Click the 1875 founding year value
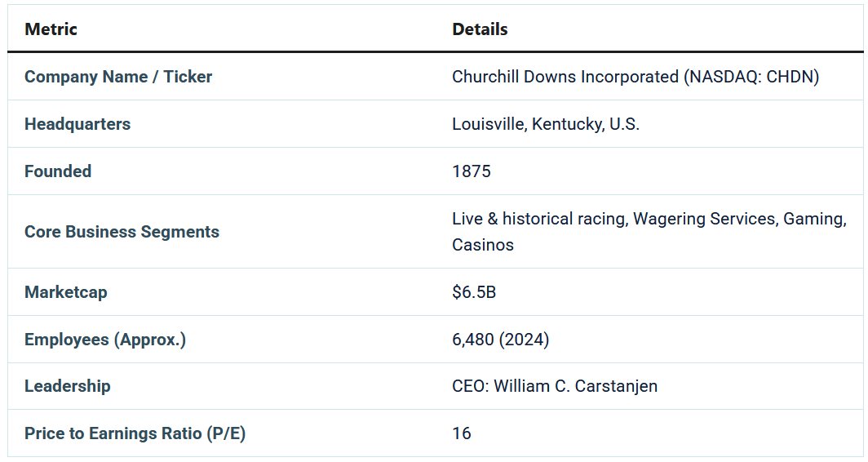868x462 pixels. (x=472, y=171)
